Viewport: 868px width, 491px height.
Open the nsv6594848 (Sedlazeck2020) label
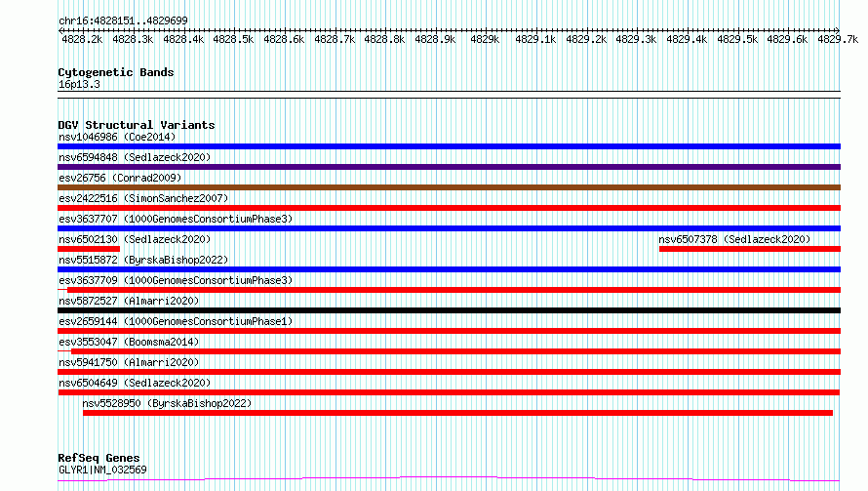135,157
